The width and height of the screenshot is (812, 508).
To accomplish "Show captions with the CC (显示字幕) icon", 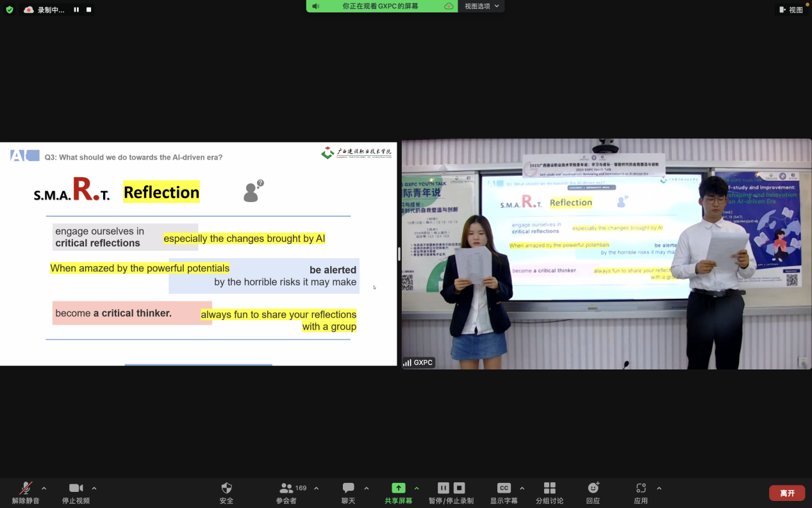I will point(504,488).
